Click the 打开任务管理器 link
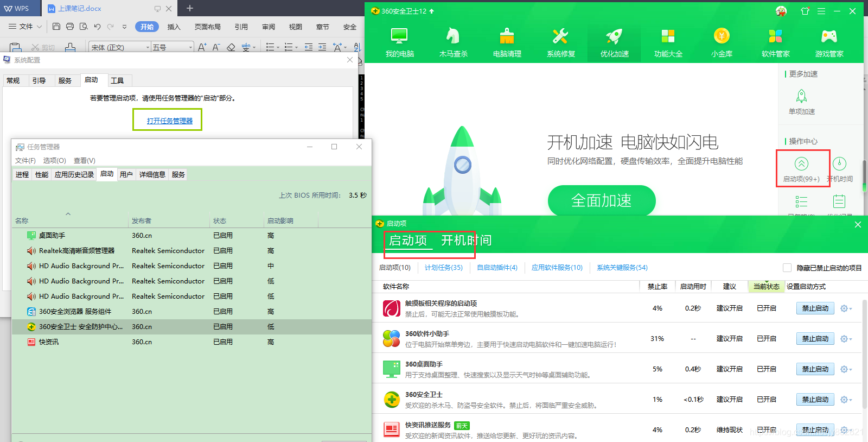 (170, 121)
